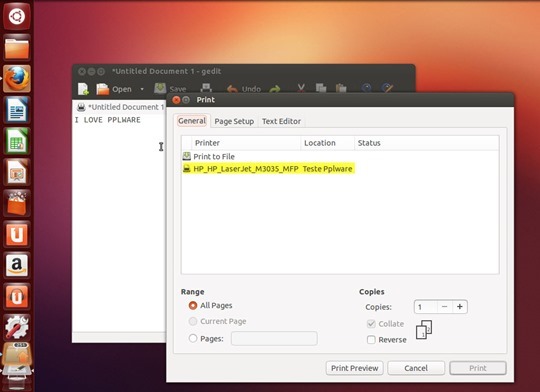Click the Location column header
Screen dimensions: 540x392
[328, 143]
